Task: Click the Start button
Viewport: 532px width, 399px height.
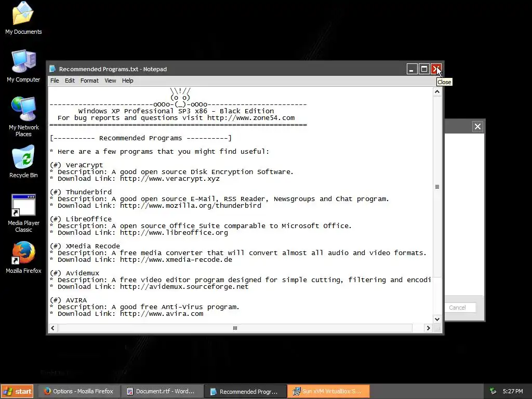Action: [x=17, y=391]
